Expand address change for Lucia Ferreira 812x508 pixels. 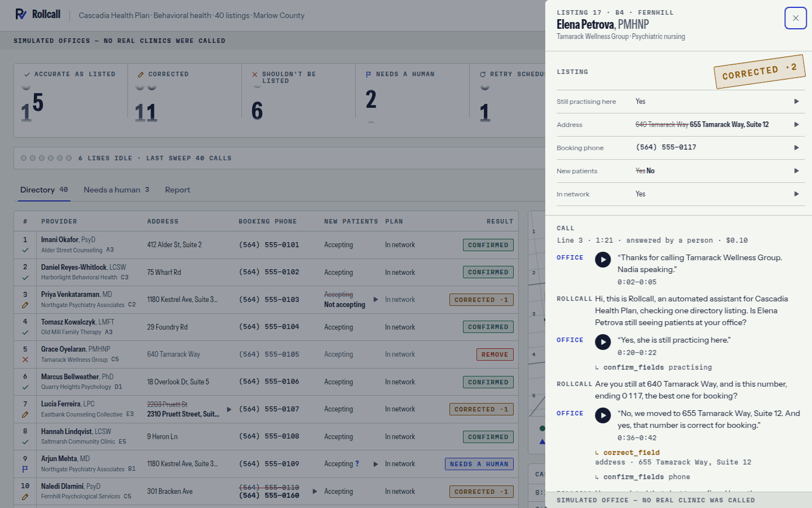click(229, 409)
